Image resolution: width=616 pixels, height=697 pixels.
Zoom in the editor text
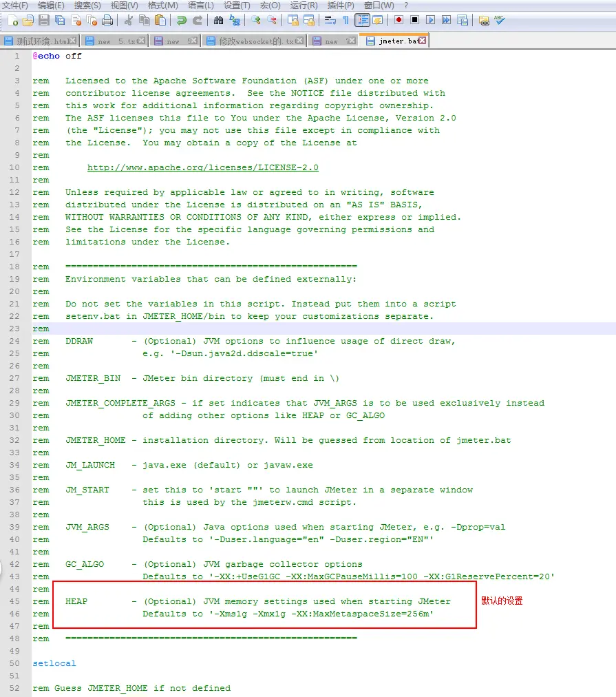255,21
